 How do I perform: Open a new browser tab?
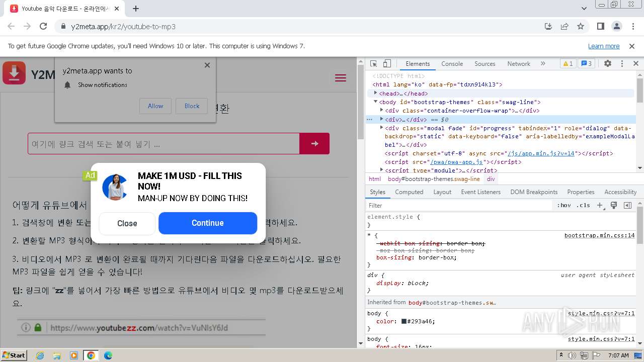[136, 9]
